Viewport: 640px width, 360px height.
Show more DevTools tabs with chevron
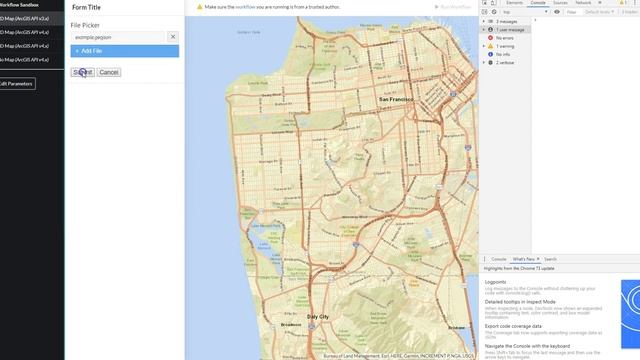pyautogui.click(x=600, y=3)
